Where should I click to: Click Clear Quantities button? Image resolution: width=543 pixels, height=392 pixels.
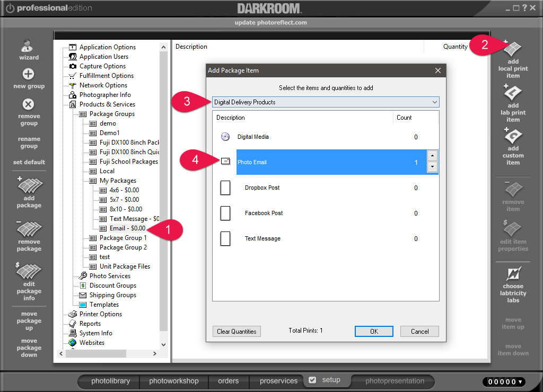click(x=237, y=332)
